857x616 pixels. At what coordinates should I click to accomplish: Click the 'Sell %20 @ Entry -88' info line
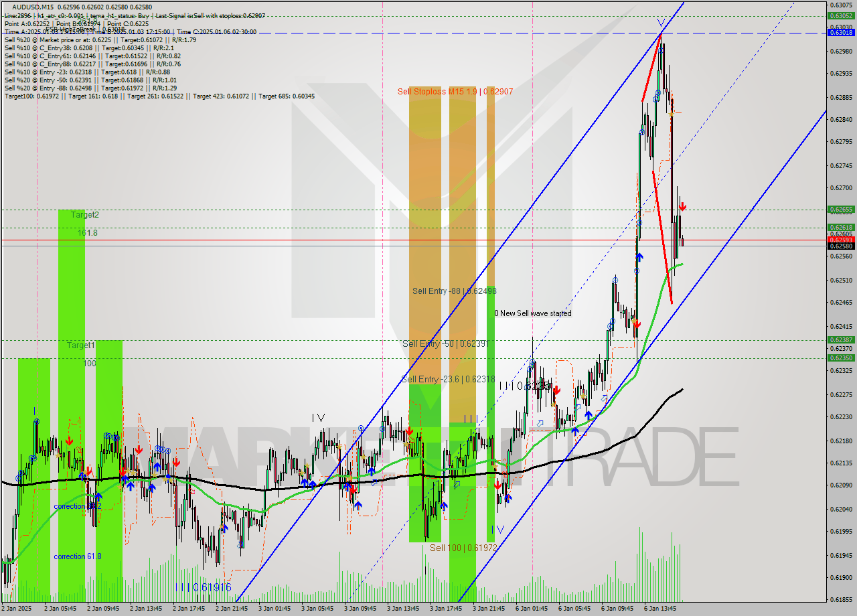tap(90, 88)
